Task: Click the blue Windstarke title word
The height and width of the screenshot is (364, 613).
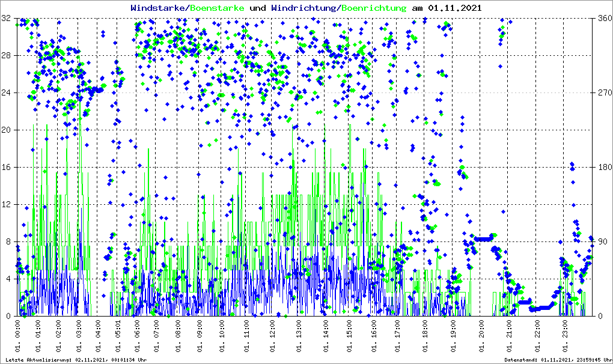Action: (159, 8)
